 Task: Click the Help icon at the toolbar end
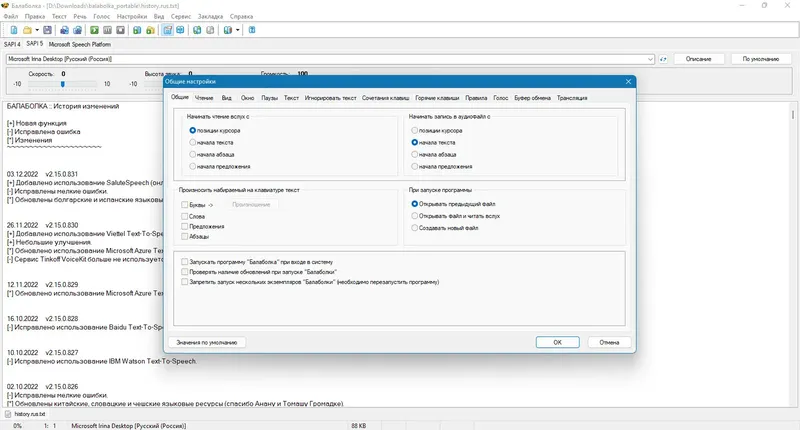click(x=252, y=30)
